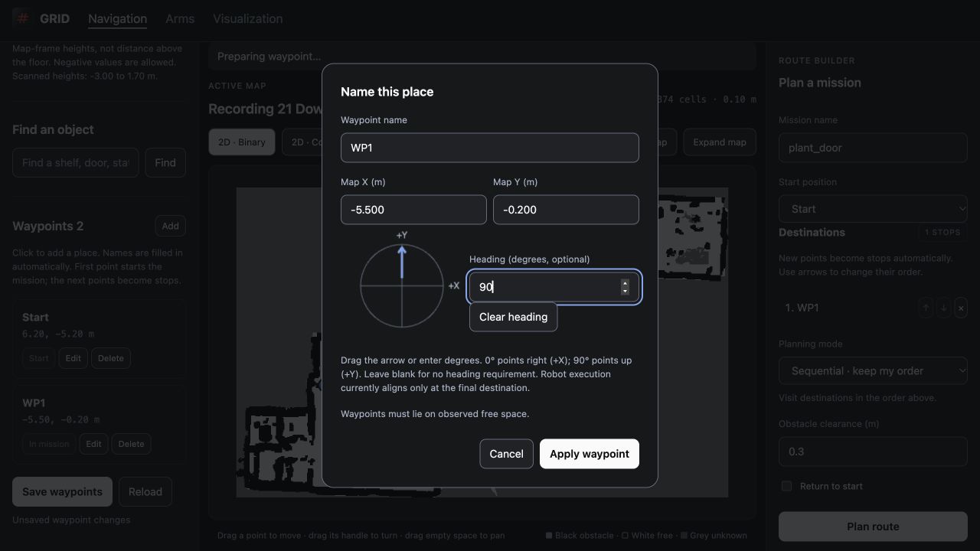Delete the WP1 waypoint card
Image resolution: width=980 pixels, height=551 pixels.
pos(132,444)
